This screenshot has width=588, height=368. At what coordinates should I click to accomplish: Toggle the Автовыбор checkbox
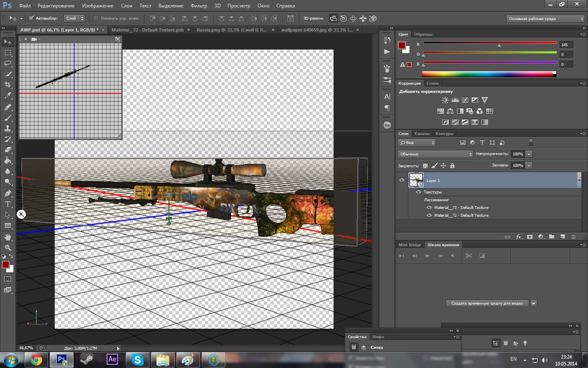pyautogui.click(x=31, y=18)
